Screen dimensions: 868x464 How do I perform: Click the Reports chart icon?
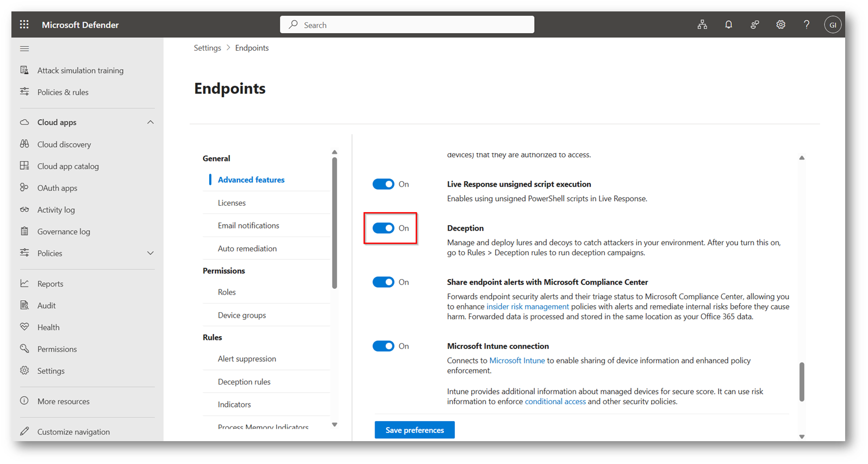pyautogui.click(x=24, y=283)
